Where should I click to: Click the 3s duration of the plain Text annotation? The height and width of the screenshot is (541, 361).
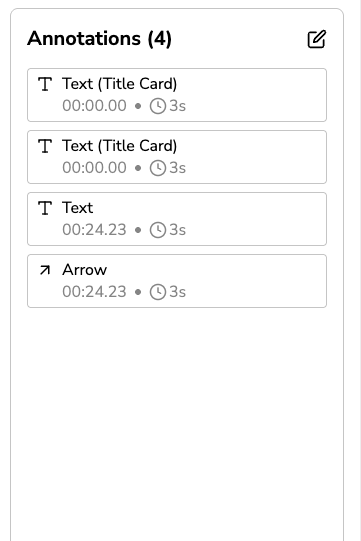(177, 230)
